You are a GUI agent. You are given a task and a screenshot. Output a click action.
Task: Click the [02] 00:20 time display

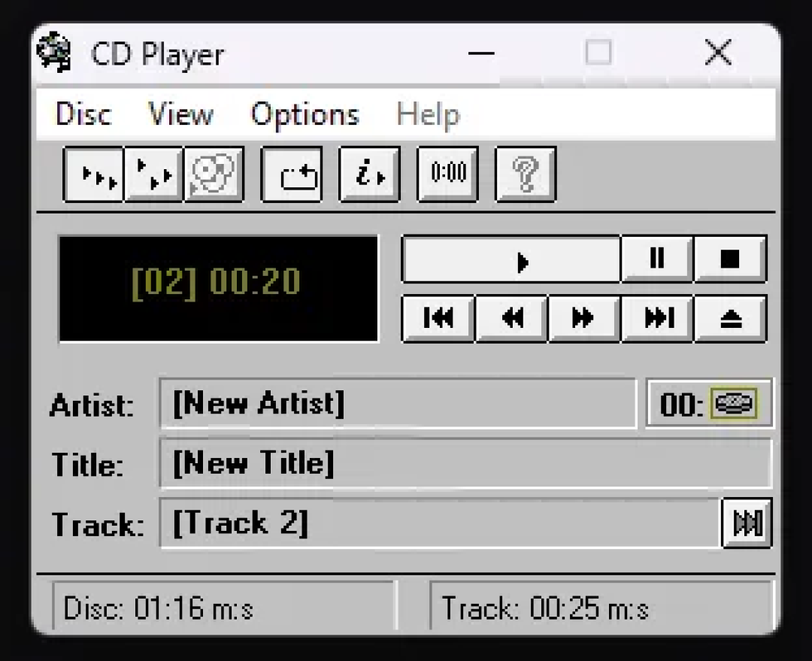click(219, 289)
